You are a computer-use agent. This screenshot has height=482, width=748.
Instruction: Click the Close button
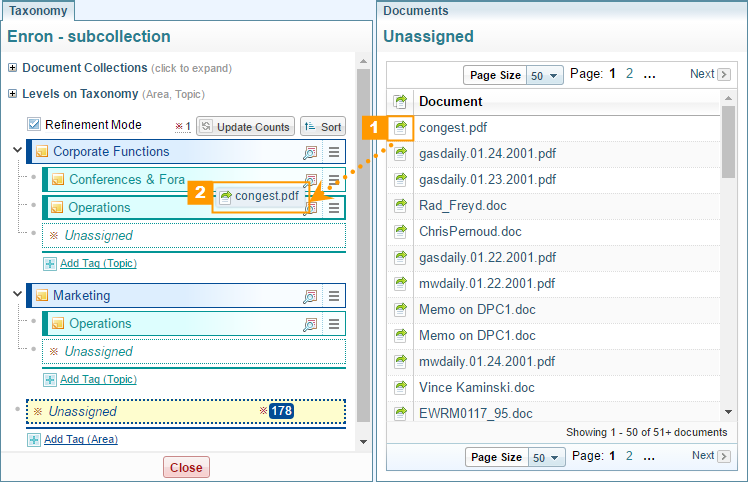point(186,467)
